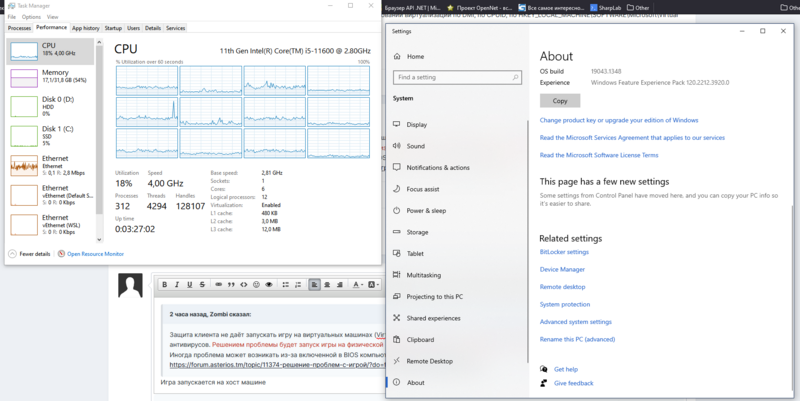Open the Options menu in Task Manager
This screenshot has width=800, height=401.
pos(31,17)
